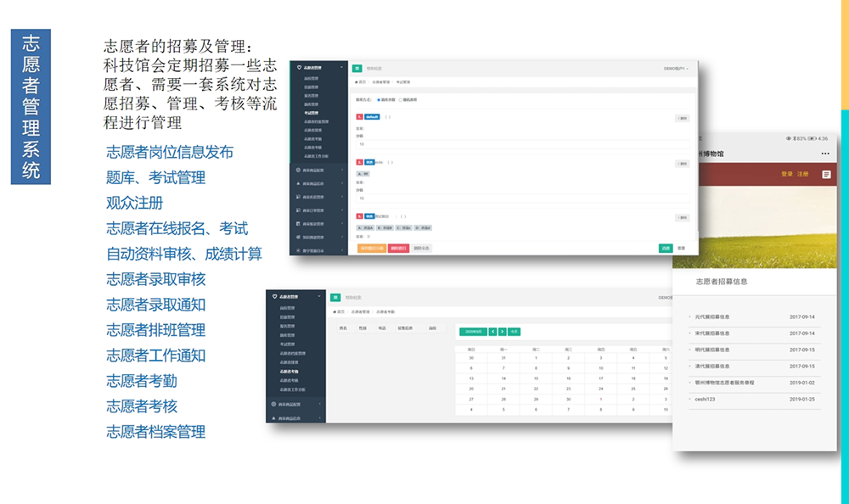Open 志愿者档案管理 in exam window sidebar

(x=316, y=122)
